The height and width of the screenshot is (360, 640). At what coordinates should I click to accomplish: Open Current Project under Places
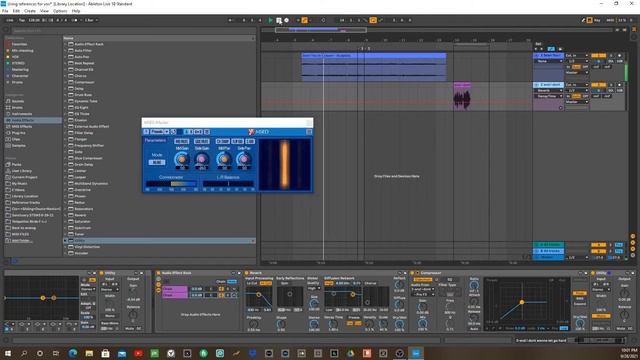coord(24,177)
